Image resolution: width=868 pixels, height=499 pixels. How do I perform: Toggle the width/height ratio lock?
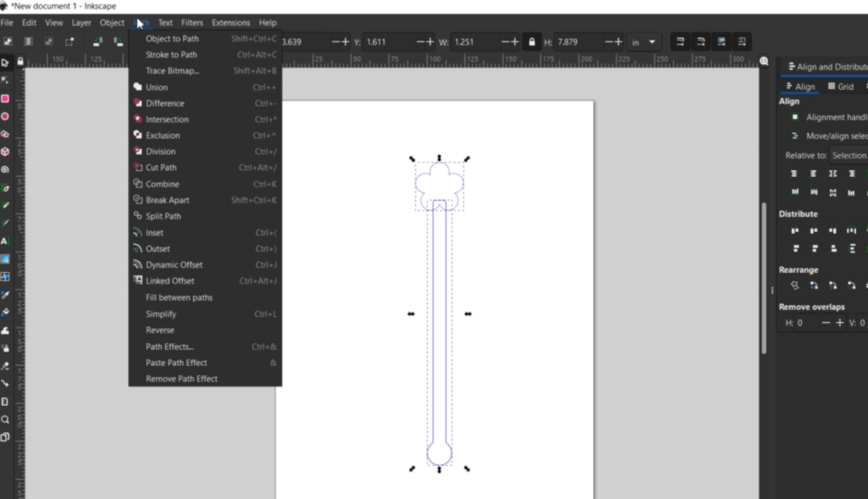tap(531, 42)
